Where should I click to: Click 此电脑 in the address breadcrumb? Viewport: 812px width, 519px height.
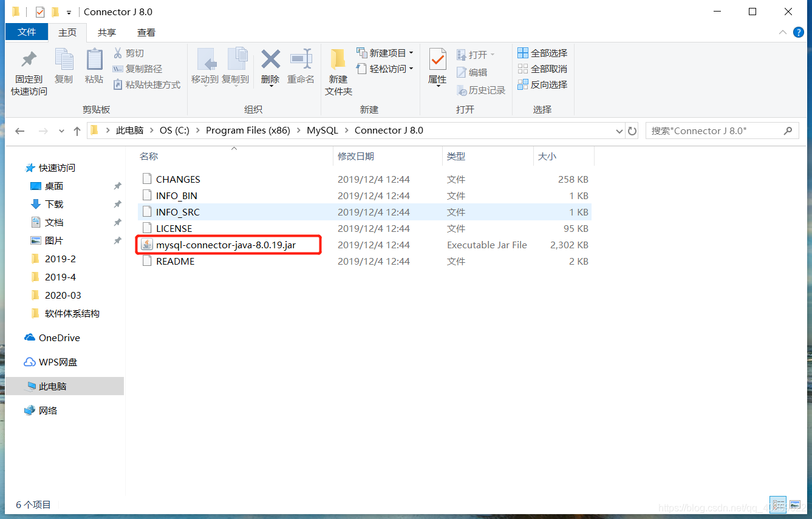coord(130,131)
